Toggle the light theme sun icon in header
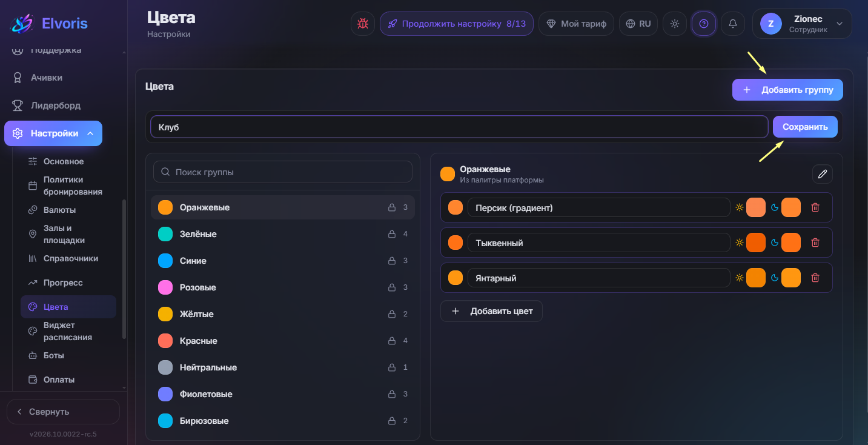Viewport: 868px width, 445px height. click(x=675, y=24)
